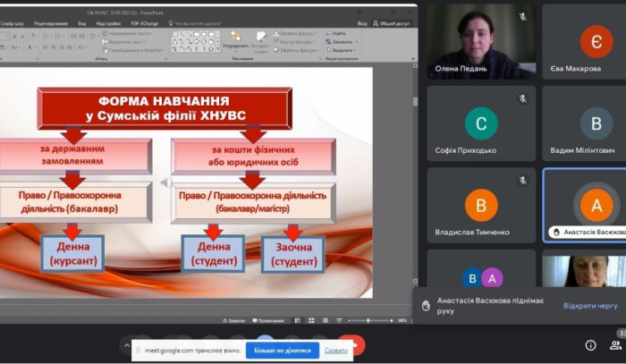626x364 pixels.
Task: Click Notes (Заметки) in PowerPoint status bar
Action: 235,320
